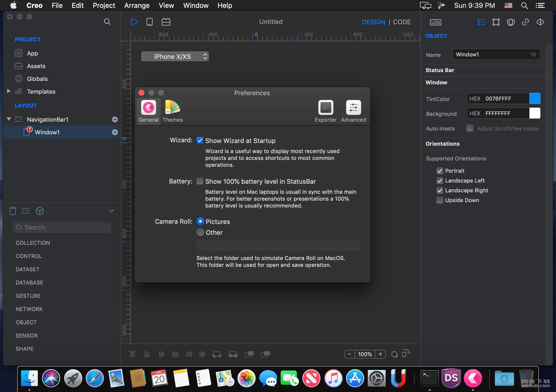Focus the objects library Search field

point(62,227)
